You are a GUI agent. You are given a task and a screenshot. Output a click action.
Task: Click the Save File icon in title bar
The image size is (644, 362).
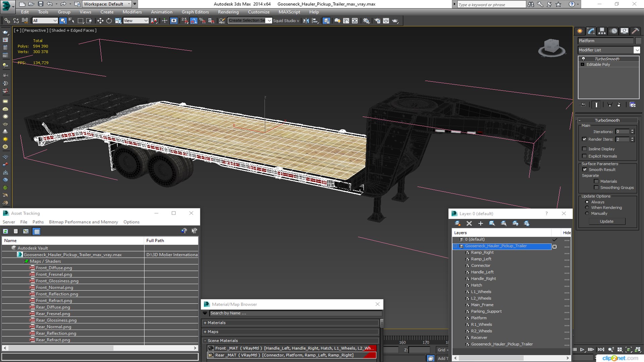(40, 4)
